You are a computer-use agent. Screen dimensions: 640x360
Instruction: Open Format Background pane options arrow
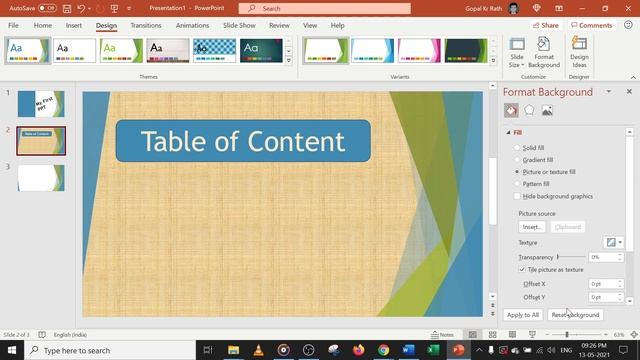(x=609, y=91)
